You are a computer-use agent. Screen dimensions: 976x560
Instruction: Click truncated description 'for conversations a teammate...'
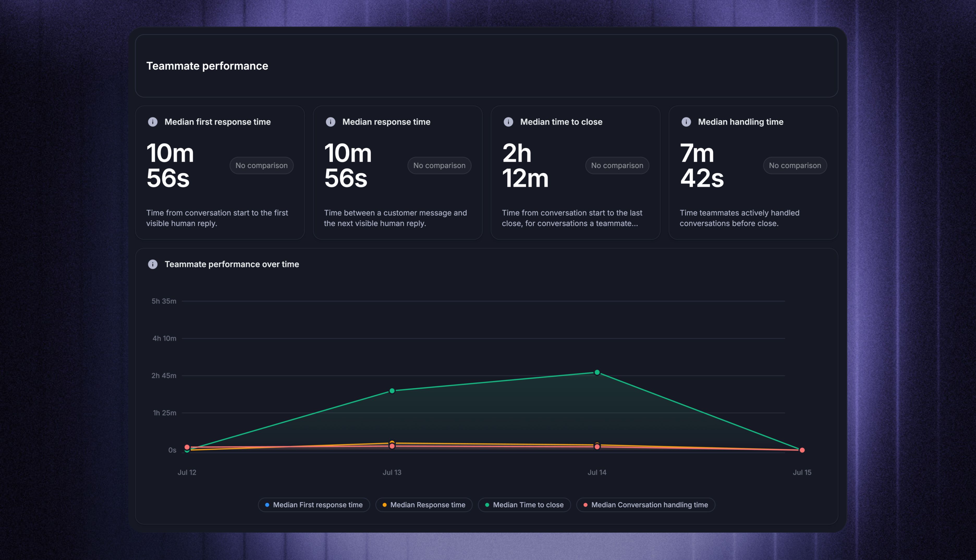(x=581, y=223)
